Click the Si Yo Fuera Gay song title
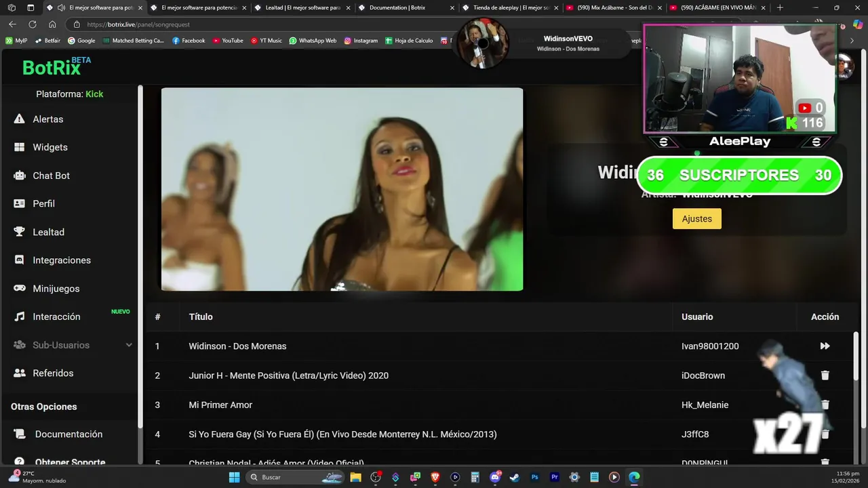Image resolution: width=868 pixels, height=488 pixels. (342, 434)
